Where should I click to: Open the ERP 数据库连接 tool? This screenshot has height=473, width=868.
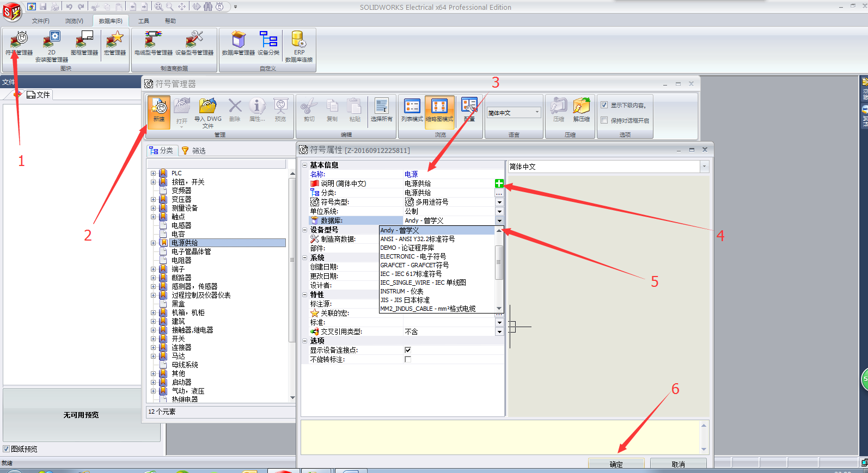tap(299, 46)
